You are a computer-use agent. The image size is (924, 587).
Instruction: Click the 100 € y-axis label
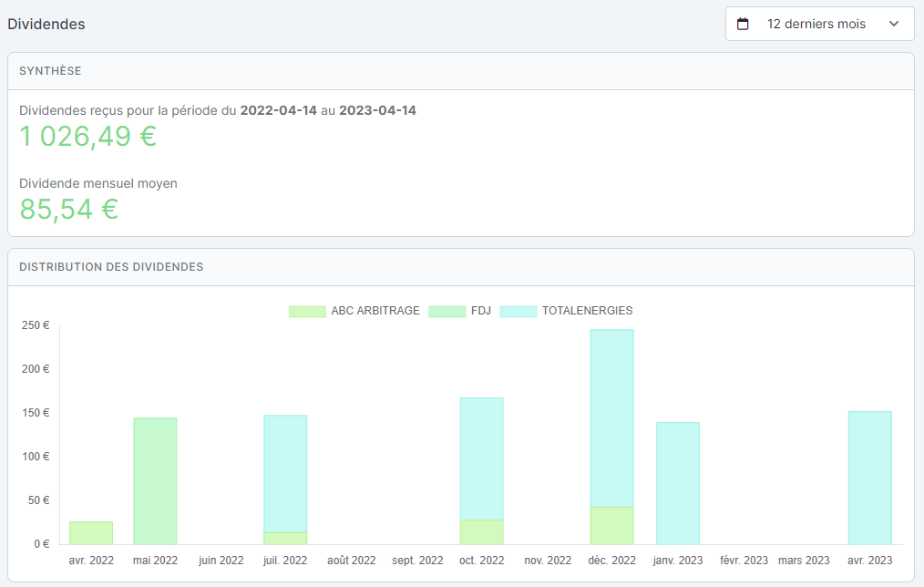click(36, 456)
